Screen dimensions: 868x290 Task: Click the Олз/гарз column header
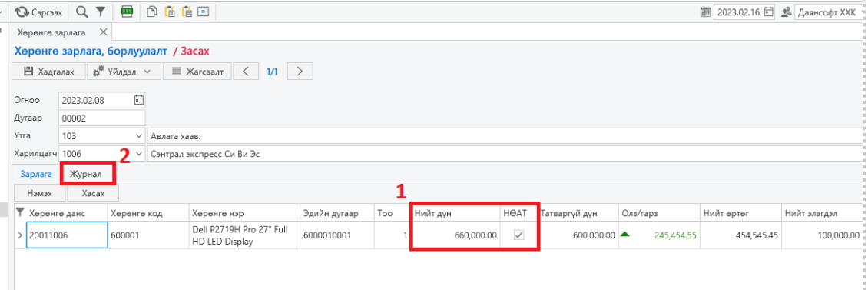click(x=659, y=212)
